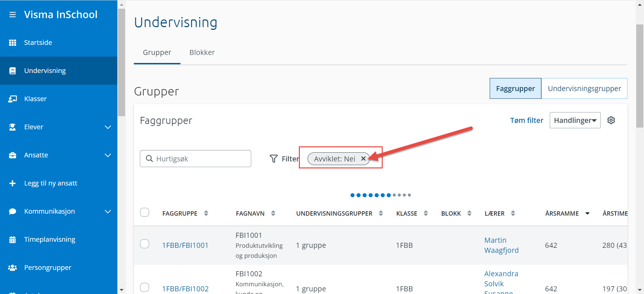Click the Filter button label
Screen dimensions: 644x294
click(290, 159)
